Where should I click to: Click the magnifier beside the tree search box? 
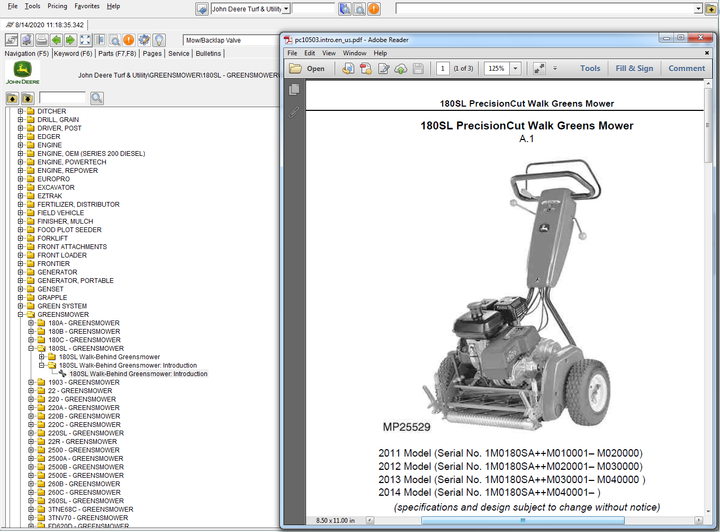point(96,98)
